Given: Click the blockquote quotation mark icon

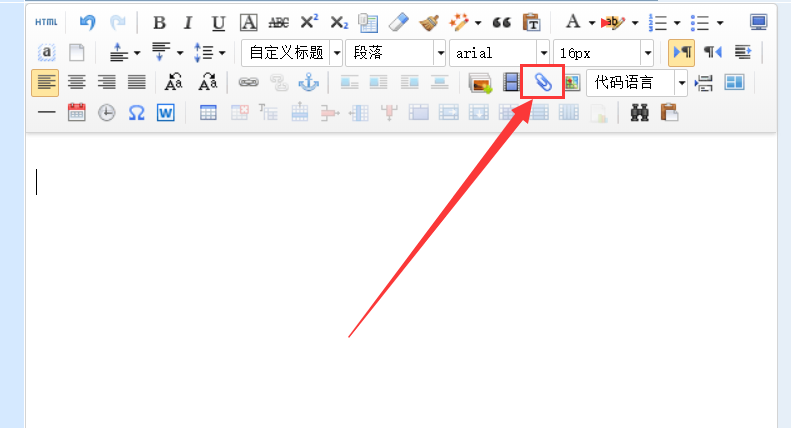Looking at the screenshot, I should point(501,22).
